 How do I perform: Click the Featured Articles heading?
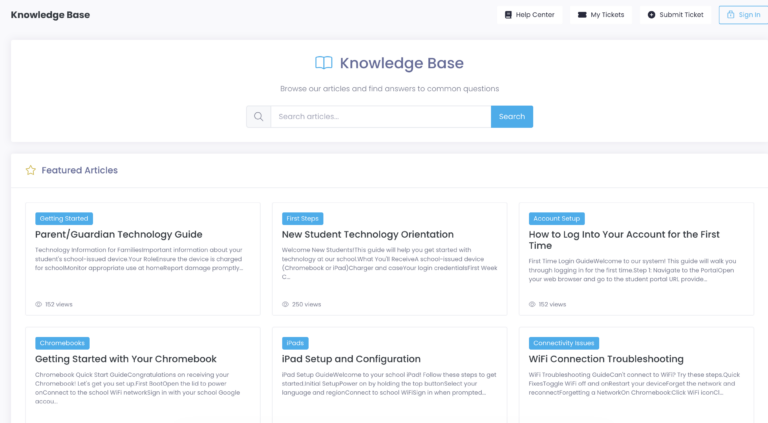79,170
